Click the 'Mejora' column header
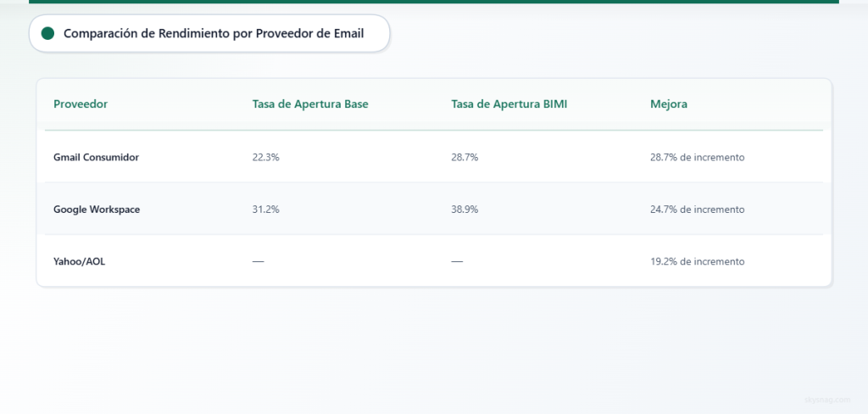This screenshot has width=868, height=414. pyautogui.click(x=669, y=104)
